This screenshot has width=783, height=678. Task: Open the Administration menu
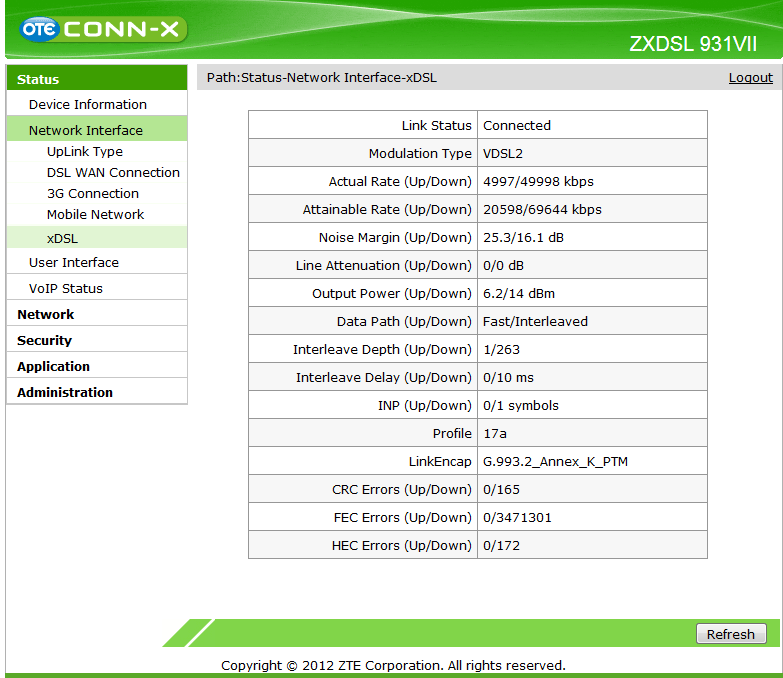click(x=64, y=392)
